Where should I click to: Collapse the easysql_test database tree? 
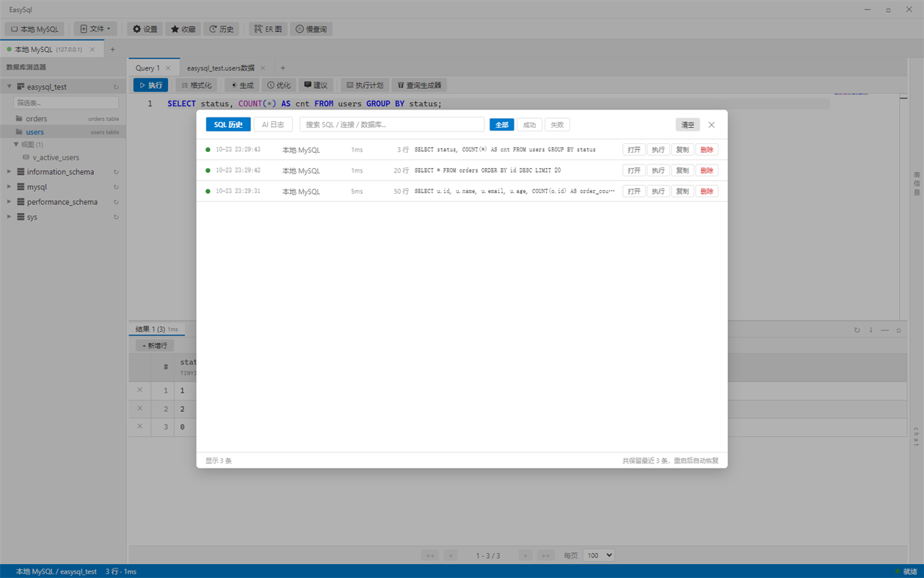click(10, 87)
